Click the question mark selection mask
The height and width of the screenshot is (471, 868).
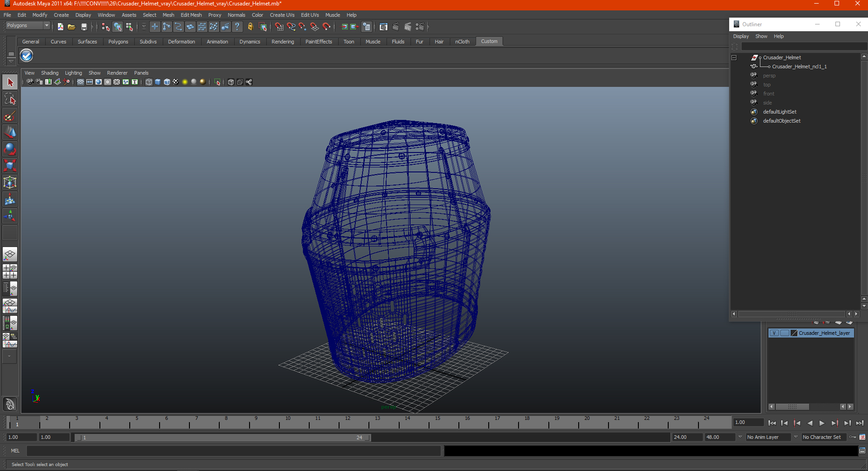click(237, 27)
